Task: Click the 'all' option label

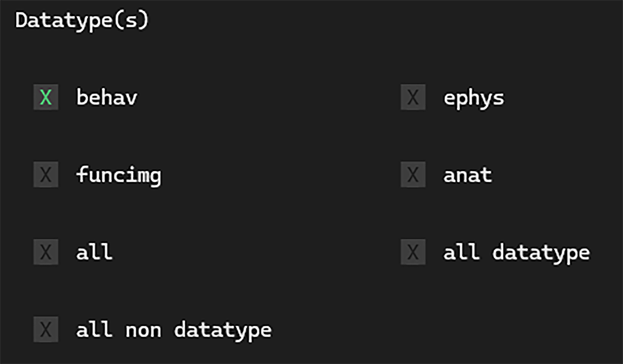Action: coord(94,252)
